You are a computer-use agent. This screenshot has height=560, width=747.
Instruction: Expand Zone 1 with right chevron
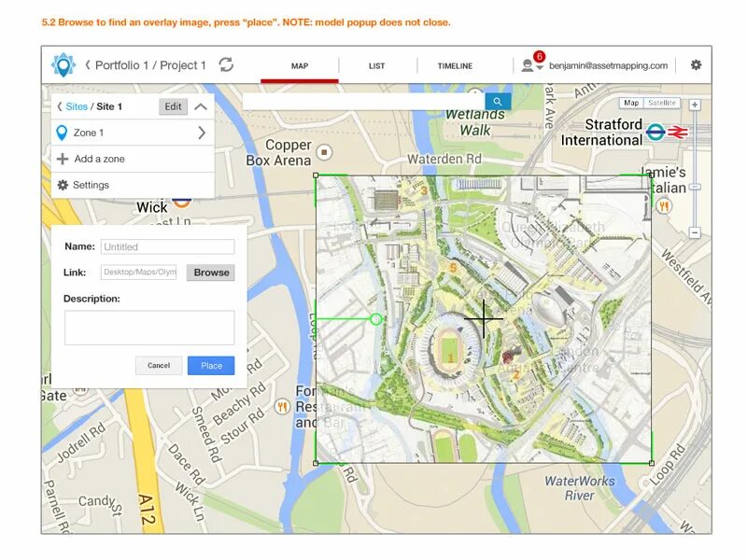point(202,133)
